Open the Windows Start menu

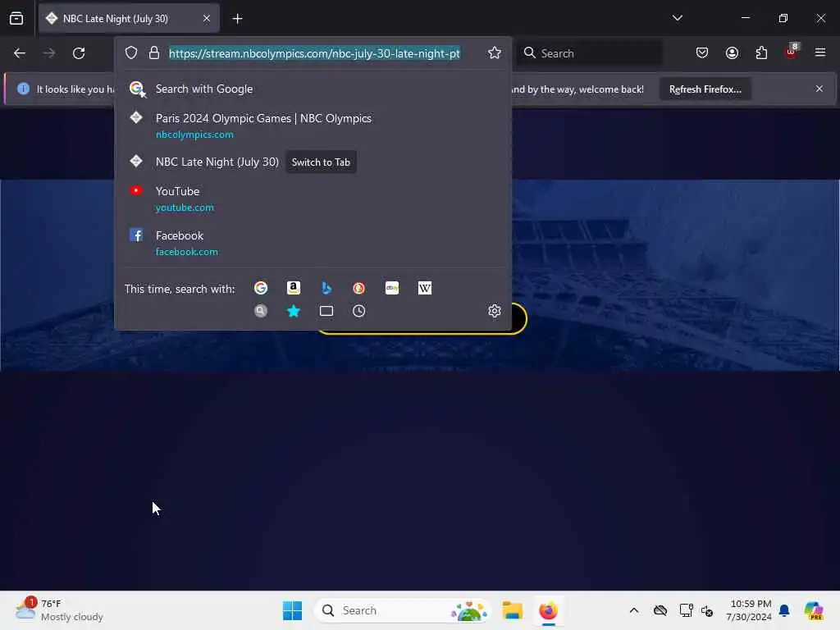[x=293, y=610]
